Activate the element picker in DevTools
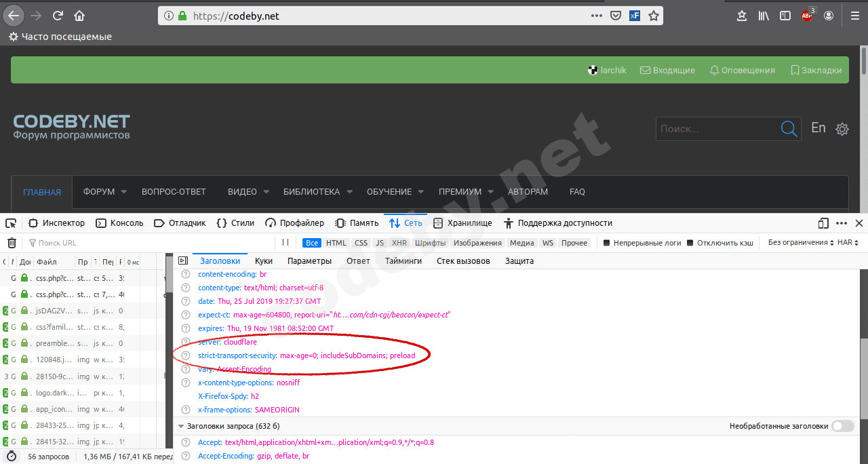 [x=11, y=223]
